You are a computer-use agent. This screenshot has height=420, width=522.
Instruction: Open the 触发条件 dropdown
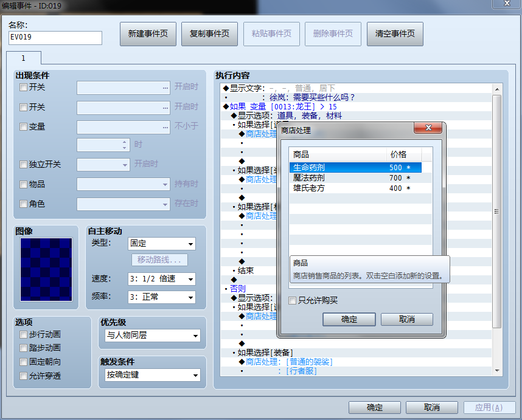(x=153, y=375)
